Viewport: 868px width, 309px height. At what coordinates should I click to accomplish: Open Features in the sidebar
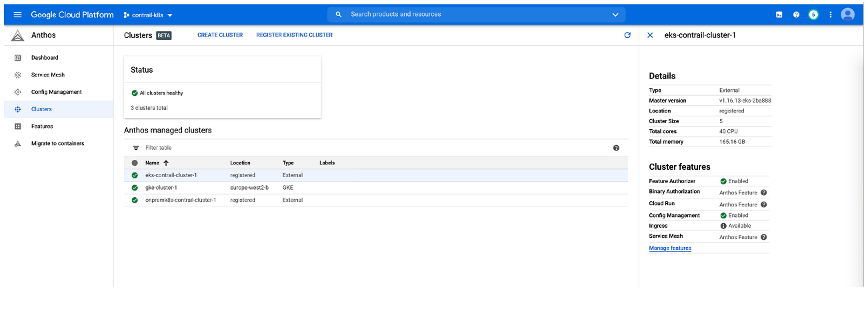tap(42, 127)
